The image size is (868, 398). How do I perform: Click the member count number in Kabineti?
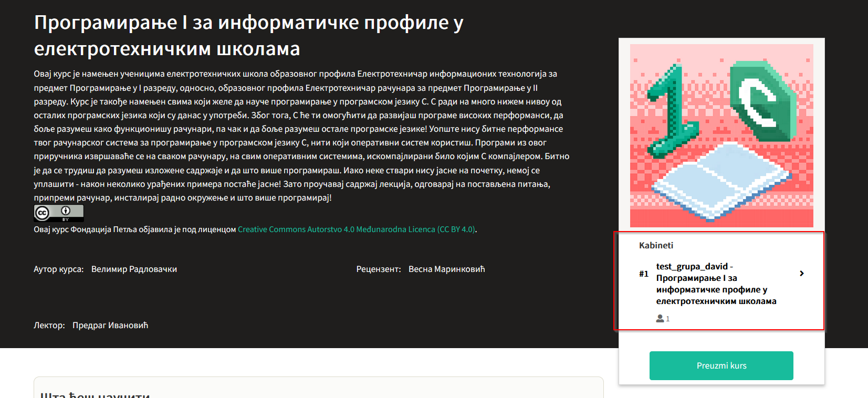coord(668,319)
